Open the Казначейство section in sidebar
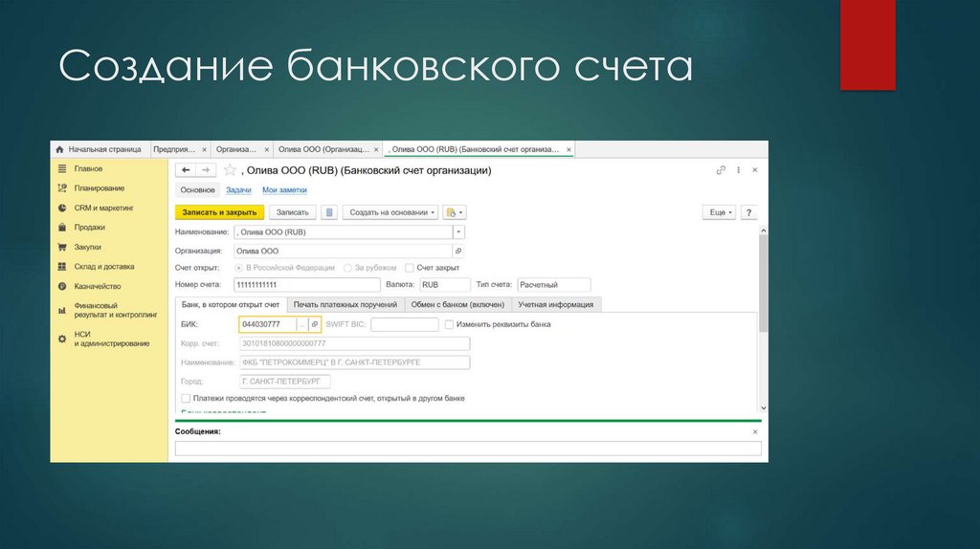 [98, 286]
